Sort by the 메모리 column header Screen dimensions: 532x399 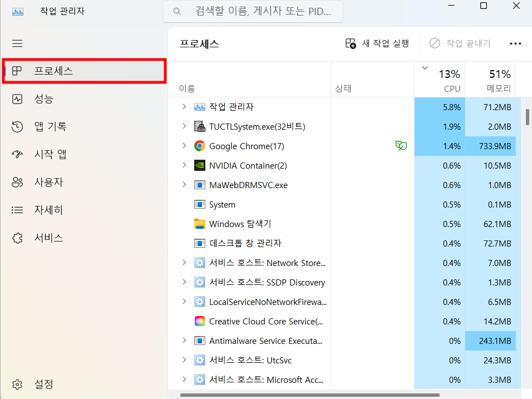[x=490, y=80]
